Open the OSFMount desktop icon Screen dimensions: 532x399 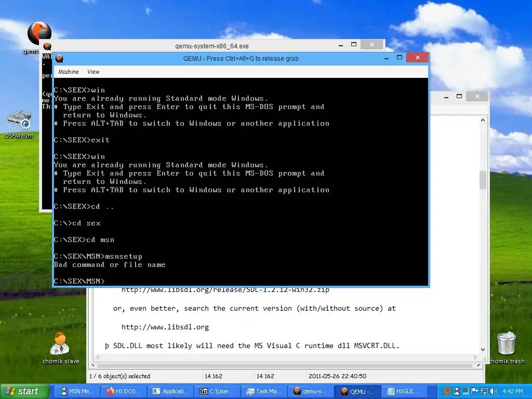pos(19,121)
